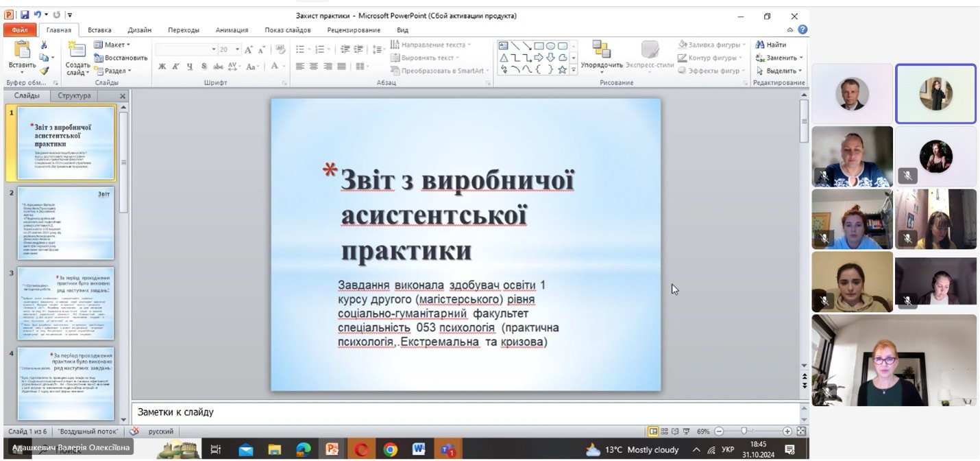The height and width of the screenshot is (461, 980).
Task: Click the Save icon in quick access toolbar
Action: [x=25, y=15]
